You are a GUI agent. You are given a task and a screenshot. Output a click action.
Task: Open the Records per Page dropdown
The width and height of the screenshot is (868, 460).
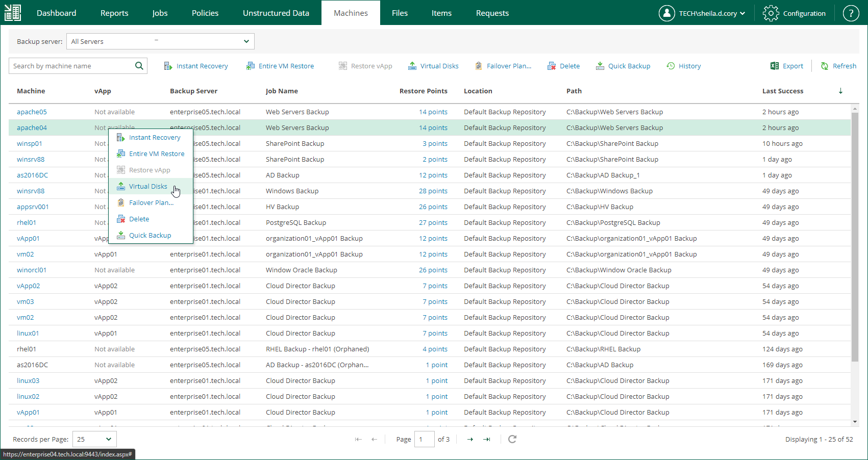[x=95, y=439]
